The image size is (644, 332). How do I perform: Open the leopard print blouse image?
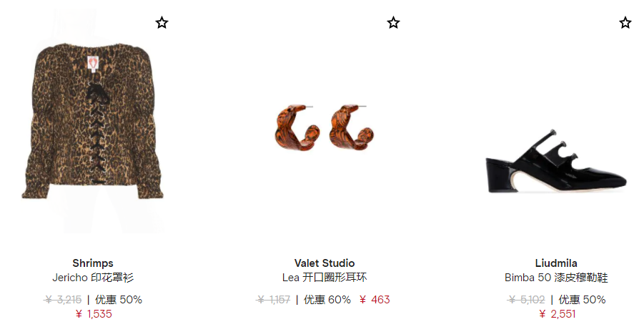[93, 121]
